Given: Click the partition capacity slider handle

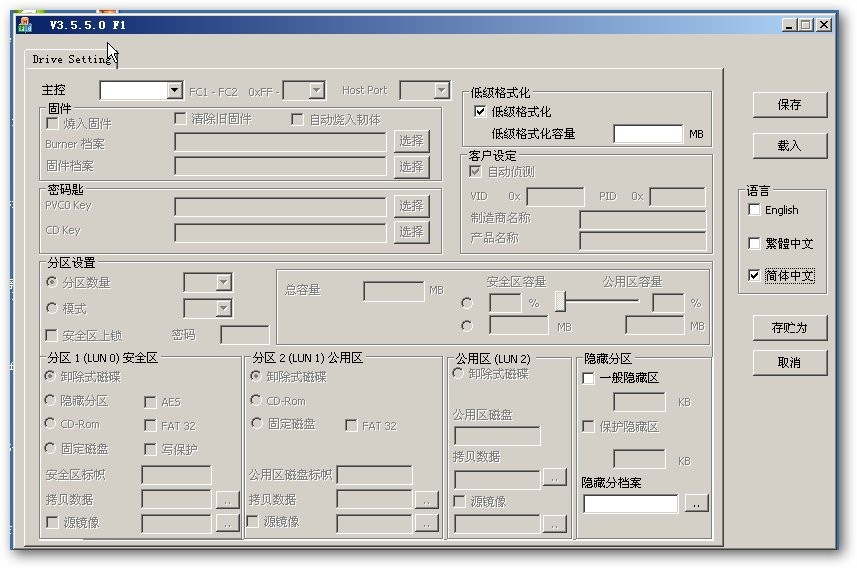Looking at the screenshot, I should tap(561, 301).
